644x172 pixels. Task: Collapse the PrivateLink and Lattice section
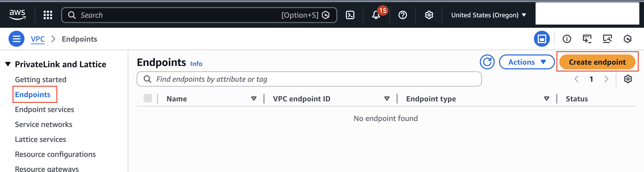(x=8, y=64)
